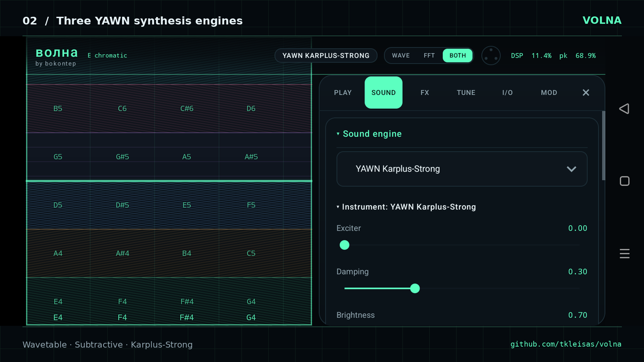
Task: Play the G#5 note pad
Action: click(x=122, y=157)
